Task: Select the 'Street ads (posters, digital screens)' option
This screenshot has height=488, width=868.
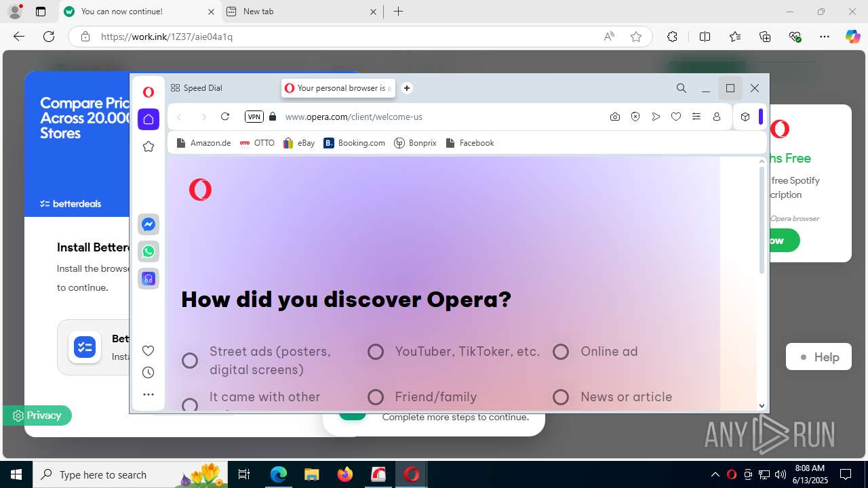Action: click(x=190, y=361)
